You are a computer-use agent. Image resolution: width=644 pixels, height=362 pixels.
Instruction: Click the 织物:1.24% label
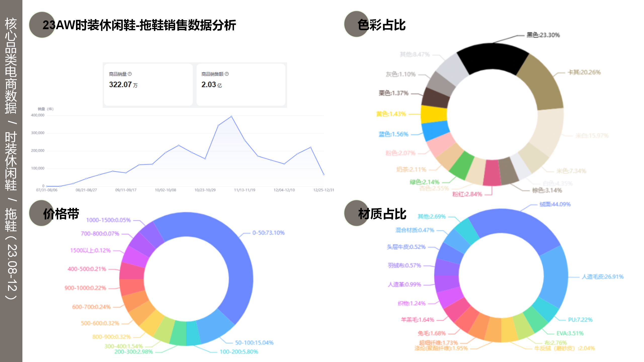coord(412,304)
